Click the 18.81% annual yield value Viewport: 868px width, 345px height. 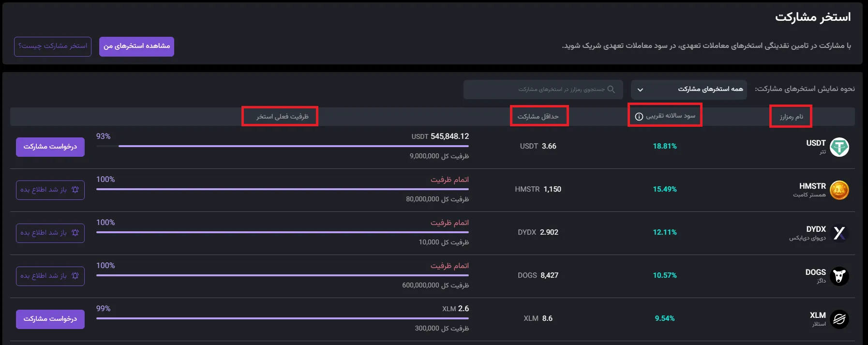[665, 146]
